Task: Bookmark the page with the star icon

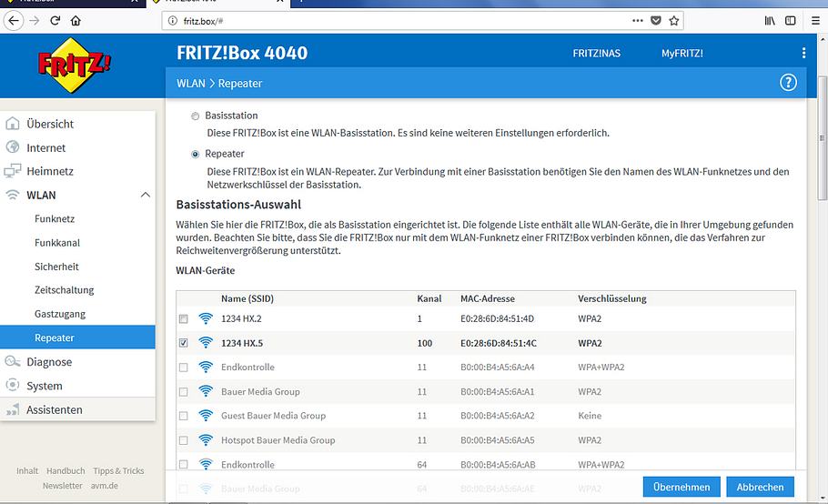Action: click(x=674, y=20)
